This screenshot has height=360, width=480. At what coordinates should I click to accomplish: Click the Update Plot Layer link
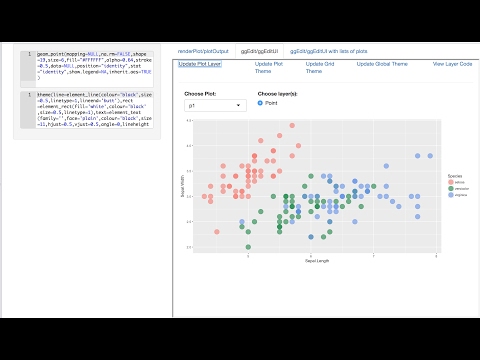click(200, 64)
